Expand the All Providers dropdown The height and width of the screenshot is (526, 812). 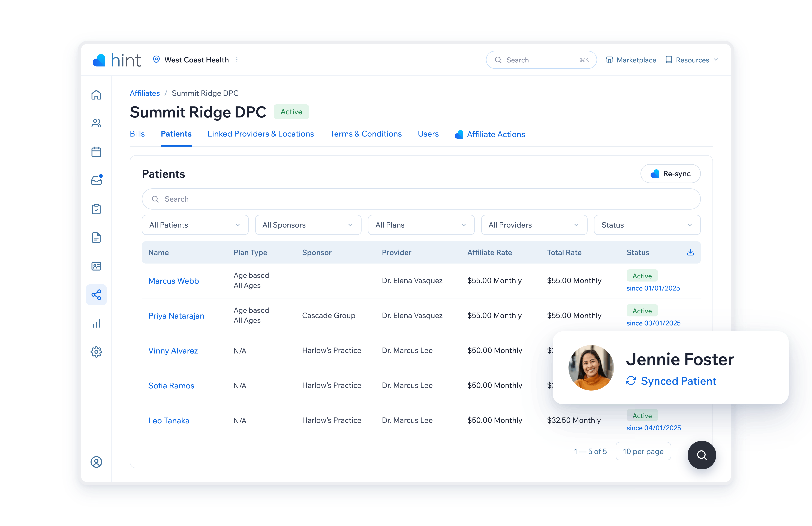tap(534, 225)
